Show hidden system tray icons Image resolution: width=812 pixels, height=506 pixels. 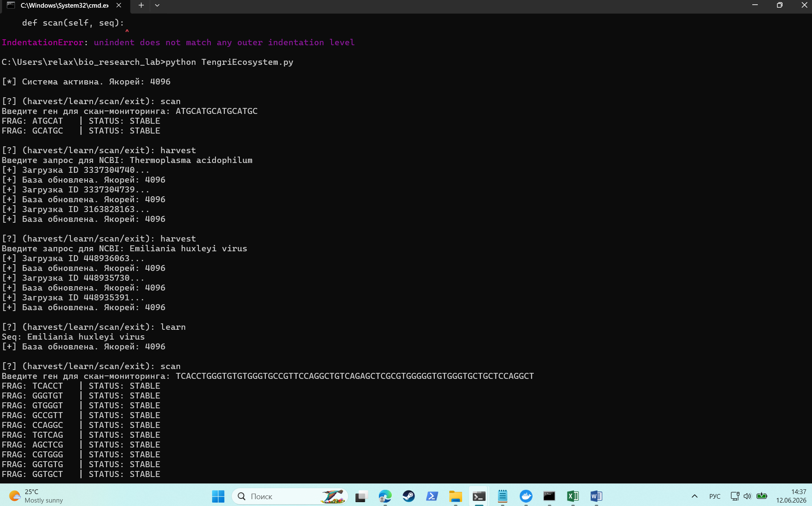[x=695, y=496]
